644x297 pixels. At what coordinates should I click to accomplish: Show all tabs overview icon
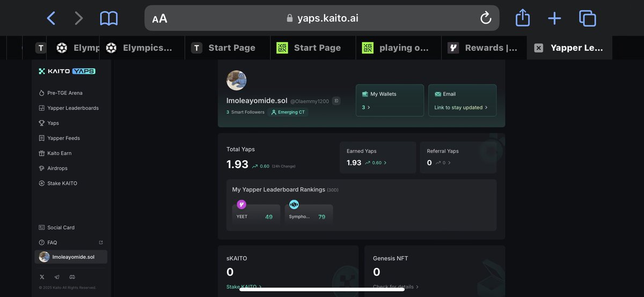pos(588,19)
